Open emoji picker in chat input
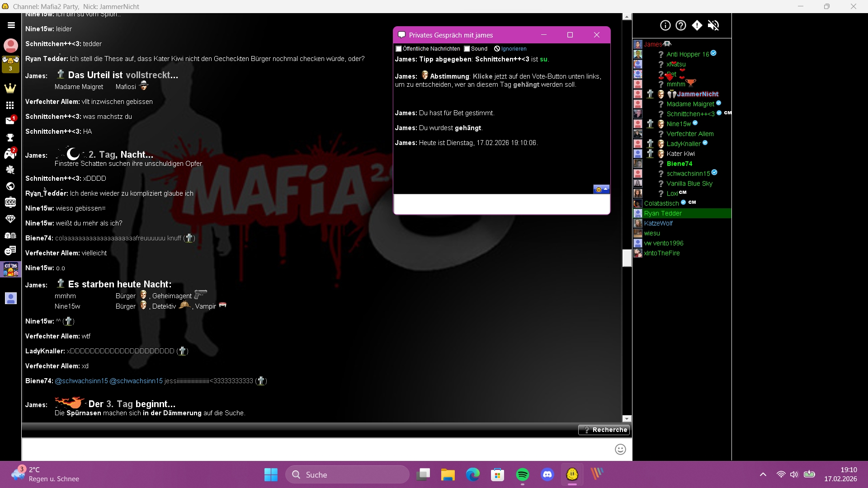 [620, 449]
